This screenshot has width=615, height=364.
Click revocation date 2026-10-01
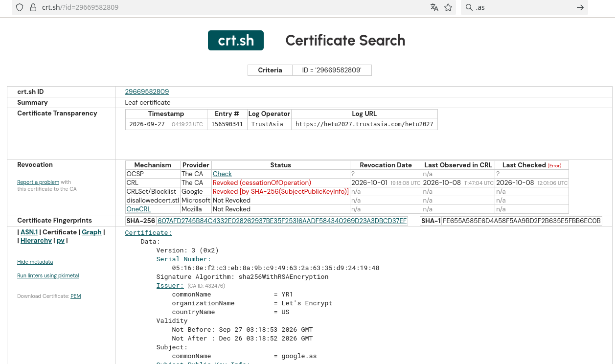(386, 182)
